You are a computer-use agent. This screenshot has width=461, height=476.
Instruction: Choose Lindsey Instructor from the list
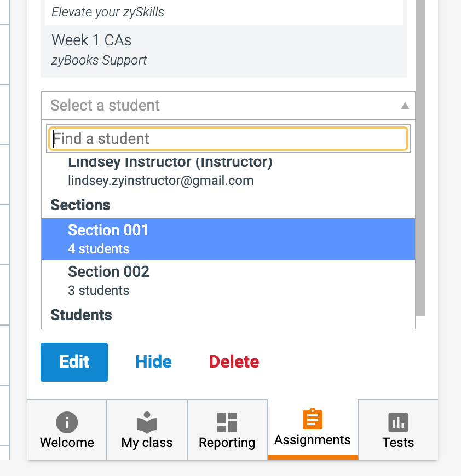(x=228, y=172)
